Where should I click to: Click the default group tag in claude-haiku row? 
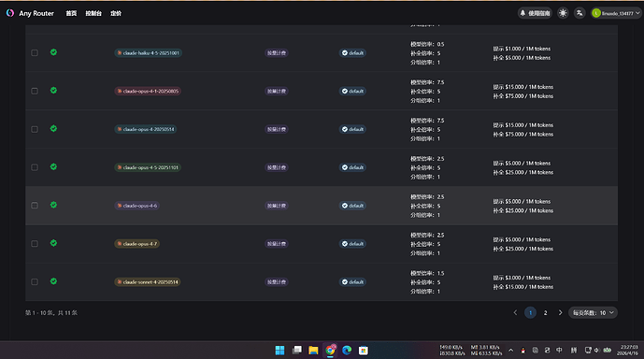click(x=352, y=53)
